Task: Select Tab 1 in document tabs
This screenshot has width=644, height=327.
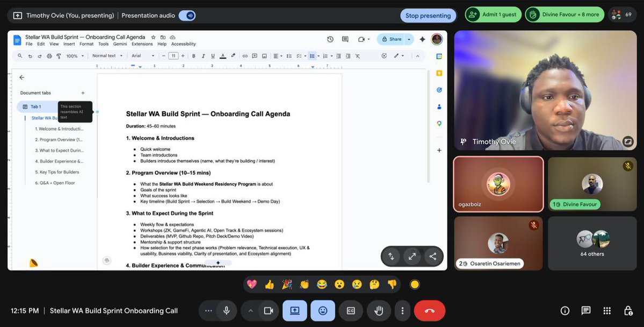Action: tap(36, 106)
